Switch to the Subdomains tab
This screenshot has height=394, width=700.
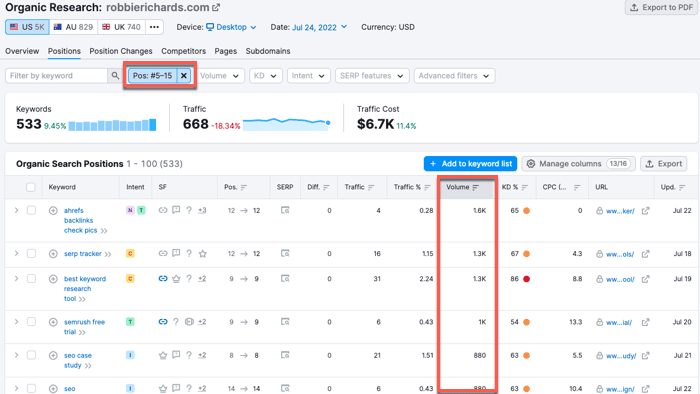268,51
